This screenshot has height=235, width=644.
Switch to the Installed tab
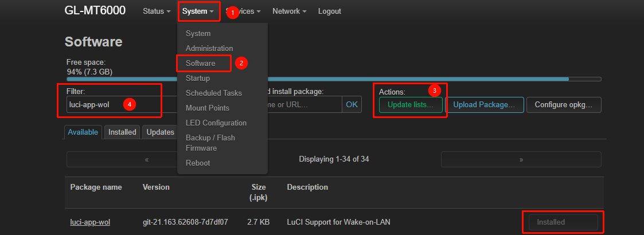tap(122, 132)
